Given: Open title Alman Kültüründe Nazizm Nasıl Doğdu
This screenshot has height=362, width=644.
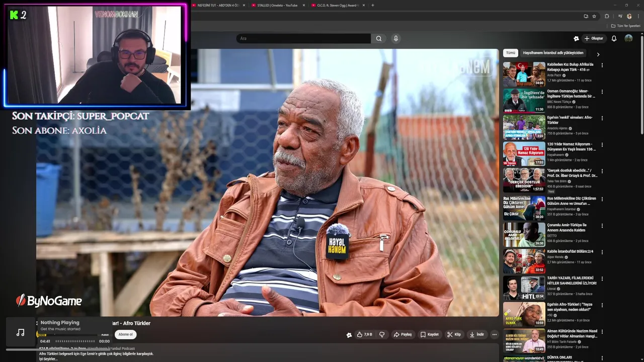Looking at the screenshot, I should [572, 334].
